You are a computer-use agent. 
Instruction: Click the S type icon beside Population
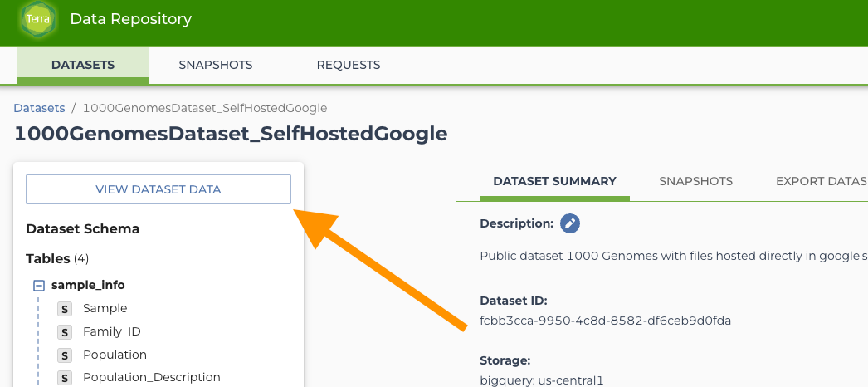65,355
